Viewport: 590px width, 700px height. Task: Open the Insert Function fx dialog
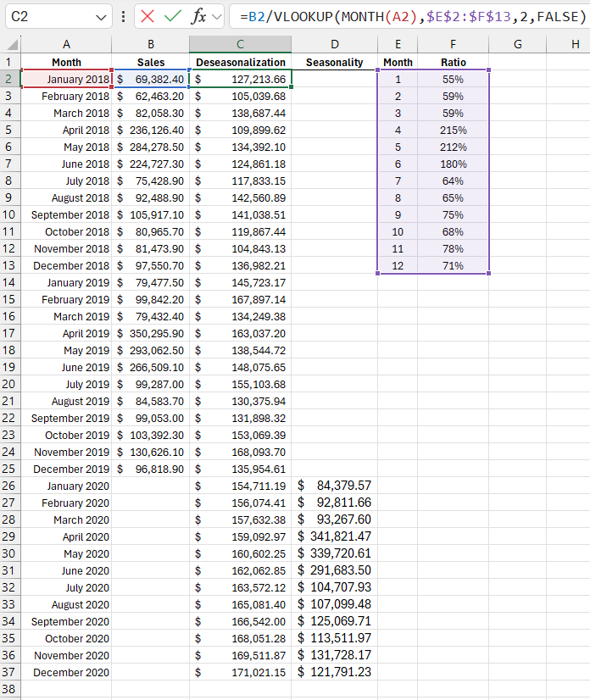[198, 16]
